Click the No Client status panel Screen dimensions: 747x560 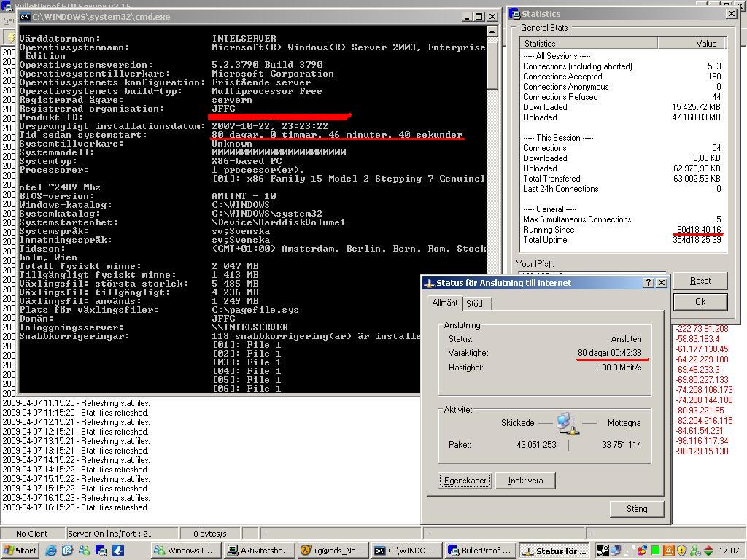32,534
